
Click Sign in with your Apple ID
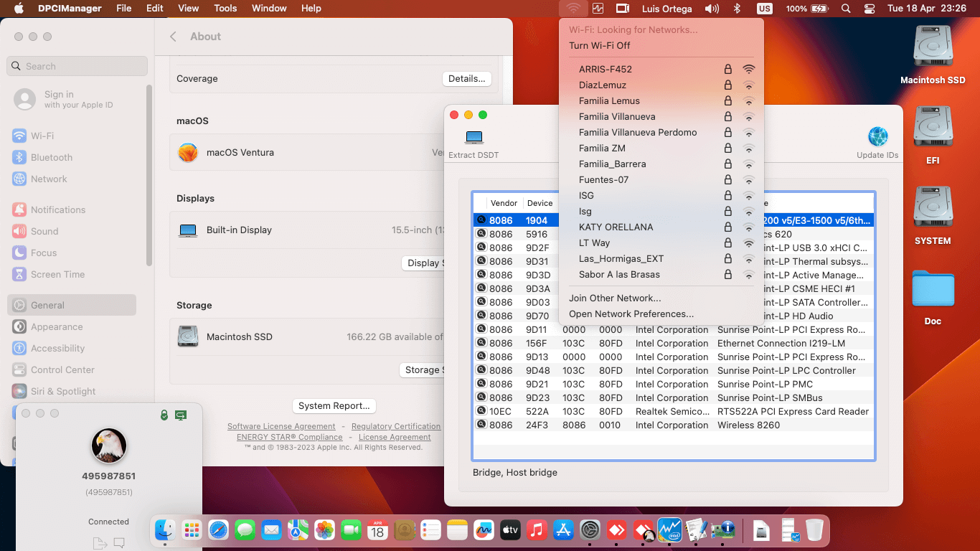[77, 99]
